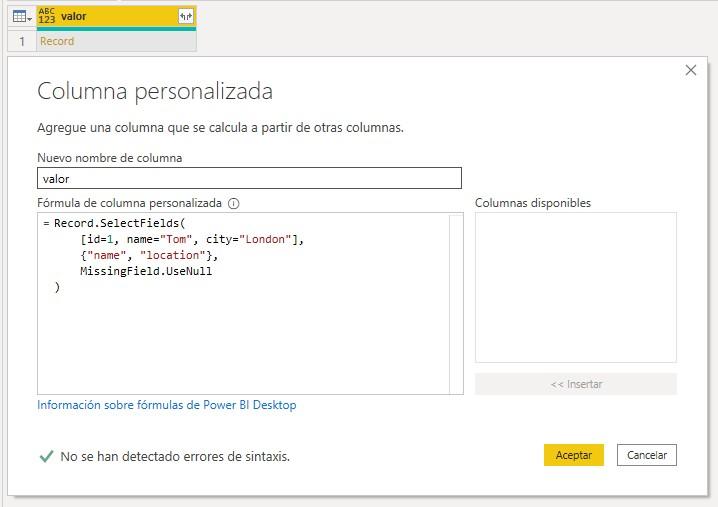The width and height of the screenshot is (718, 507).
Task: Open Información sobre fórmulas de Power BI Desktop
Action: click(x=166, y=405)
